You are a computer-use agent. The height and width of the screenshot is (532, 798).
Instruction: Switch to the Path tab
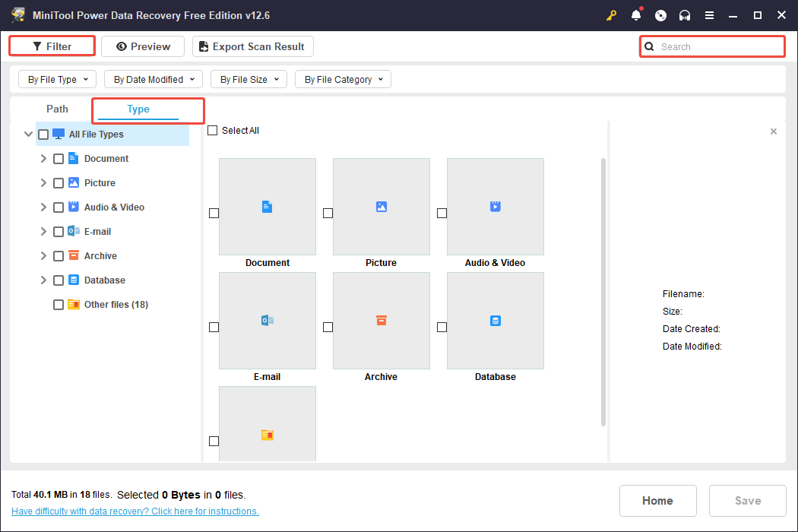pos(57,109)
